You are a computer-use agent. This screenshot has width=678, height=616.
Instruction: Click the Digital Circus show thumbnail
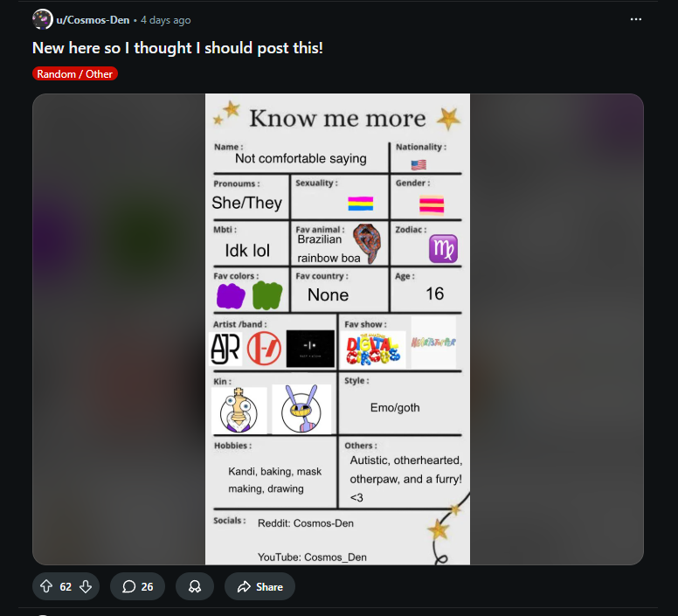tap(375, 349)
